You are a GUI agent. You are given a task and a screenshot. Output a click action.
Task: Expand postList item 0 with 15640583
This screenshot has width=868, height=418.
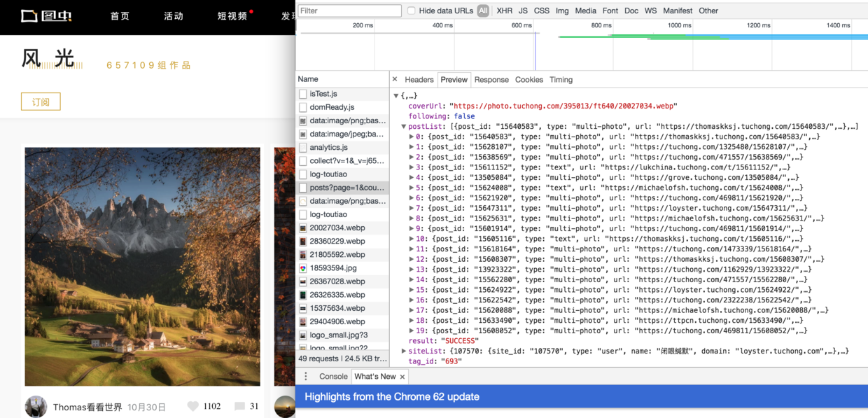[x=412, y=137]
